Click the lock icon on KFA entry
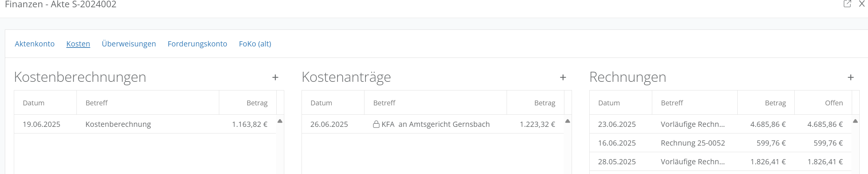Screen dimensions: 868x174 click(x=376, y=124)
